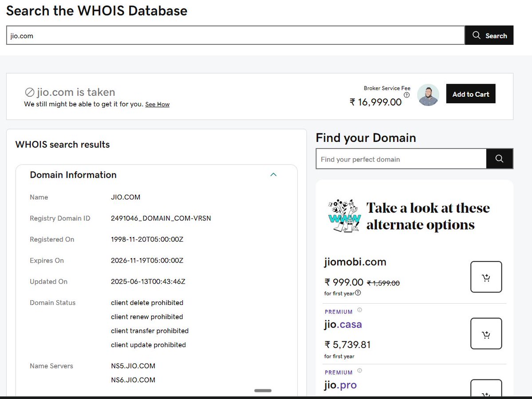This screenshot has height=399, width=532.
Task: Open the See How link
Action: [158, 105]
